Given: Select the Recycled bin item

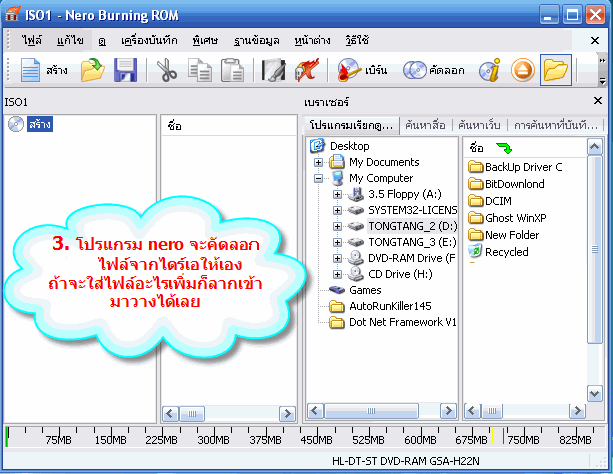Looking at the screenshot, I should tap(498, 252).
